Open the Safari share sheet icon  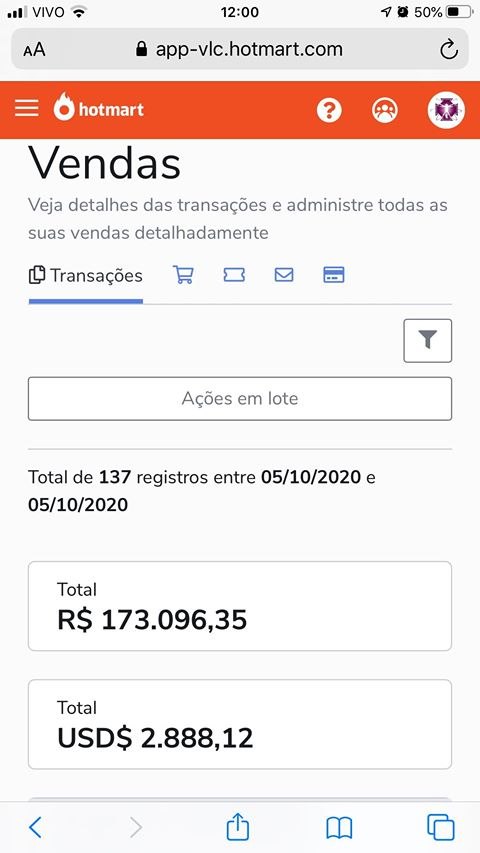tap(238, 826)
